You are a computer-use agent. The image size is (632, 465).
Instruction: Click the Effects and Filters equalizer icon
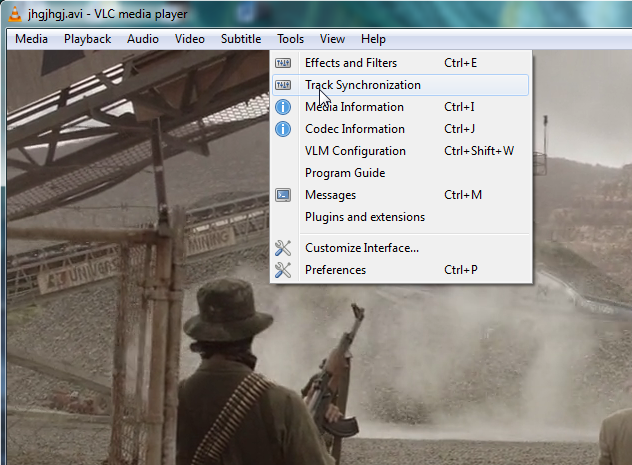pyautogui.click(x=283, y=63)
